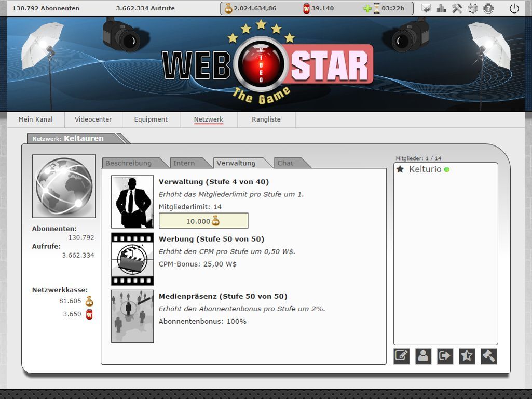
Task: Open the statistics bar chart icon
Action: click(x=442, y=8)
